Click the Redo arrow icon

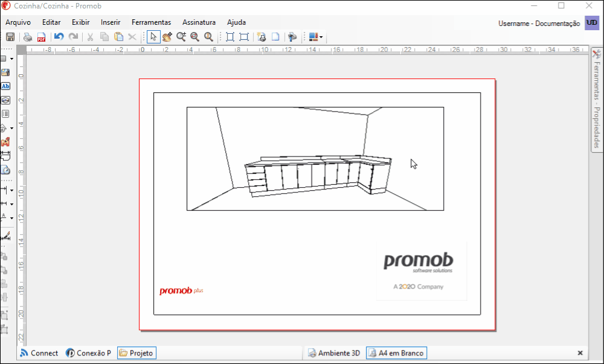click(73, 37)
